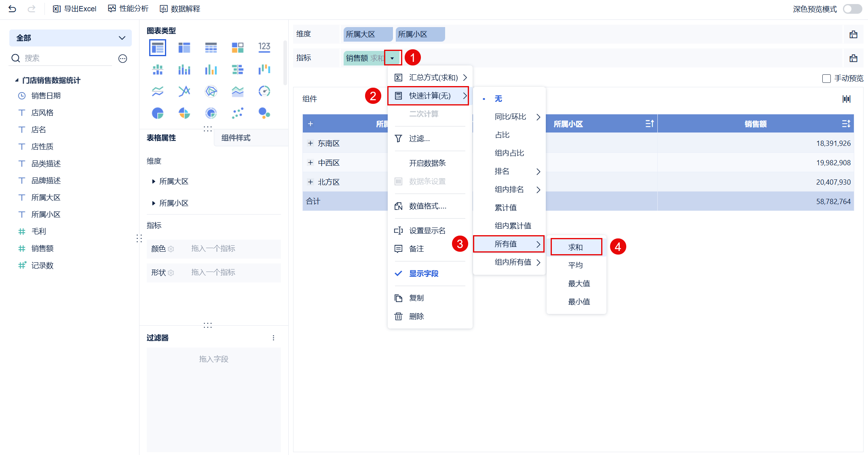Pick the radar chart type icon
Image resolution: width=868 pixels, height=455 pixels.
(211, 91)
